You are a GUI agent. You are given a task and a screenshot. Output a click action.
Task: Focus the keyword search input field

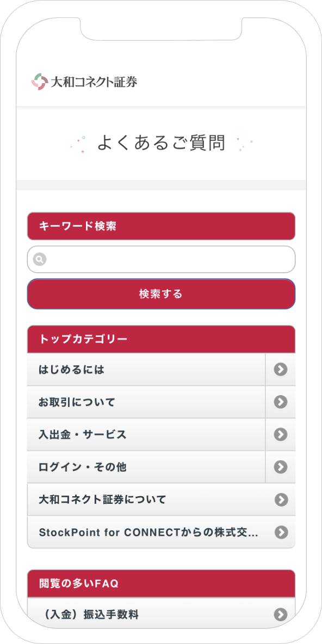point(161,259)
